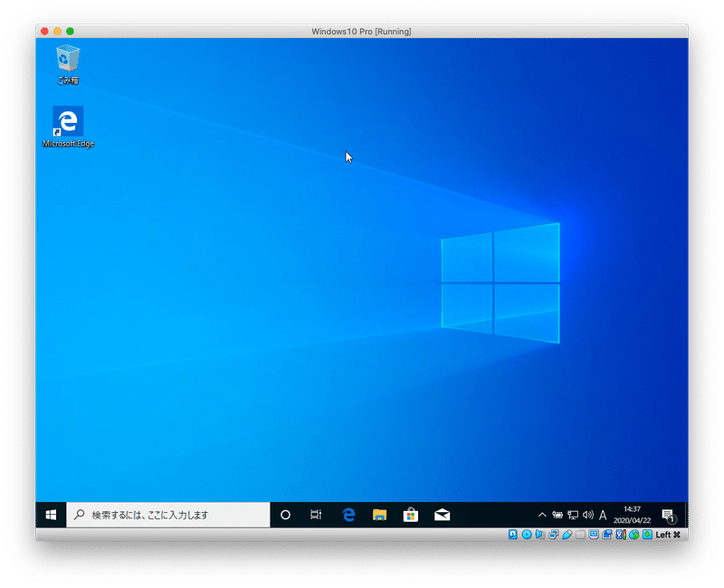Click the VirtualBox network adapters icon
This screenshot has width=724, height=588.
point(553,534)
